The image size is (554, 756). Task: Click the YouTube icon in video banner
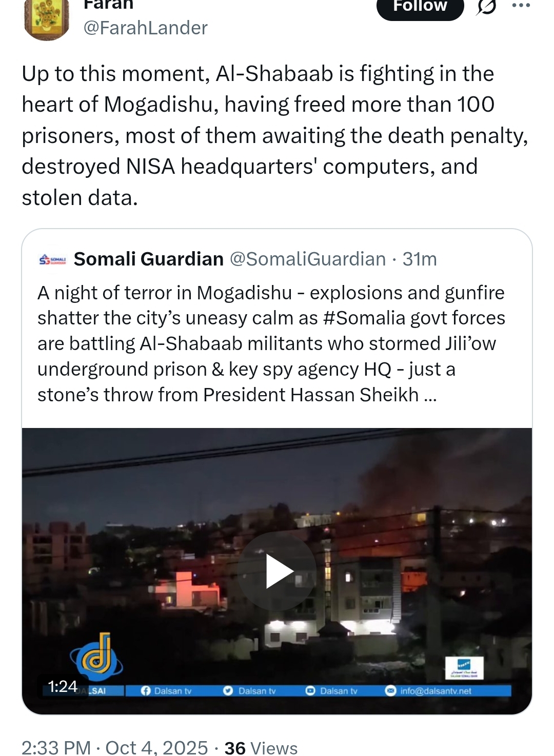[x=310, y=691]
